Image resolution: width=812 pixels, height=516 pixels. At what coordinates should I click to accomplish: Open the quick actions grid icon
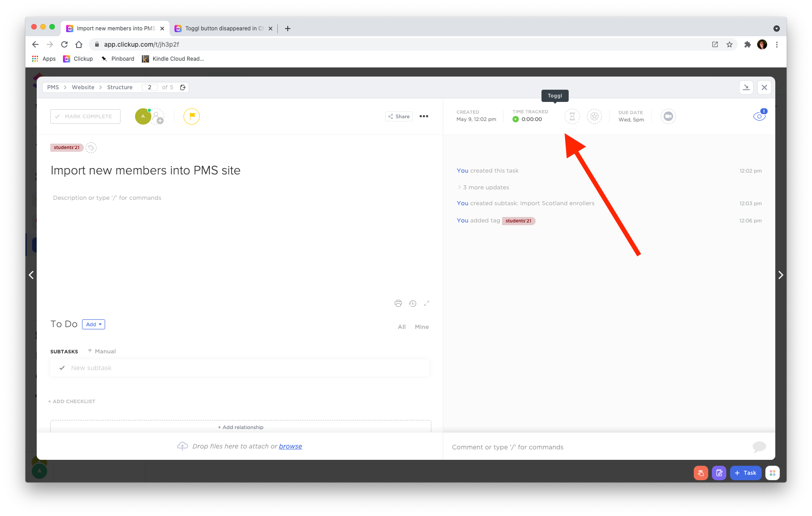coord(772,473)
